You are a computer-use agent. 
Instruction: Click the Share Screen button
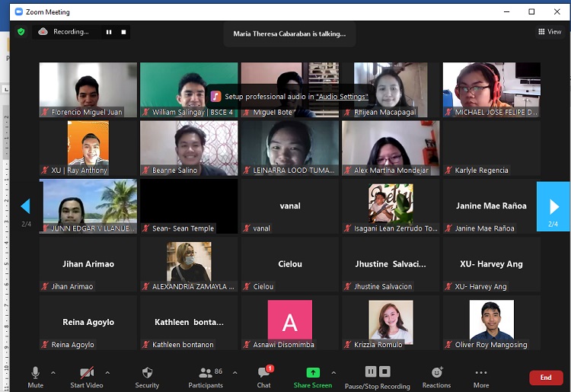[313, 378]
